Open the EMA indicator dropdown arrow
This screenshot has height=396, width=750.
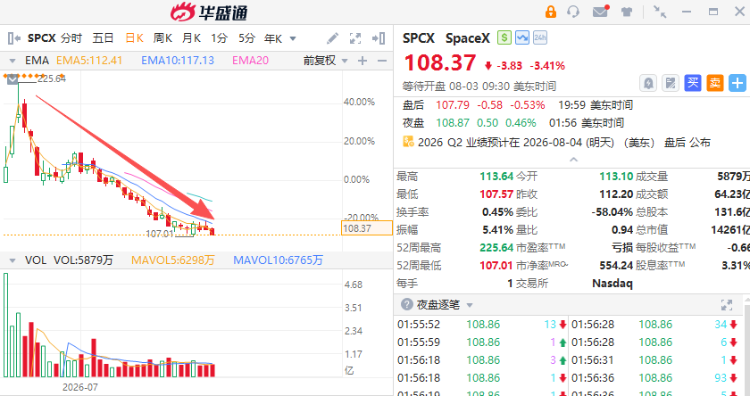[x=12, y=61]
